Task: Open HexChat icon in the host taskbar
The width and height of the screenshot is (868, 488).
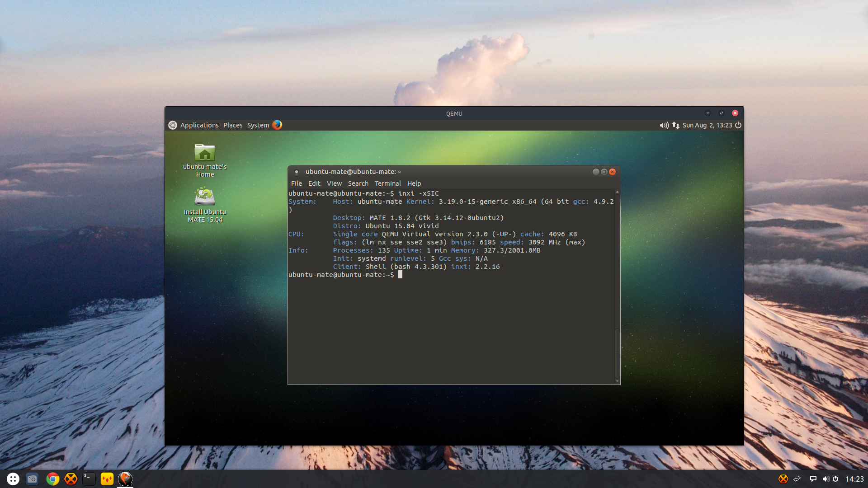Action: pos(71,479)
